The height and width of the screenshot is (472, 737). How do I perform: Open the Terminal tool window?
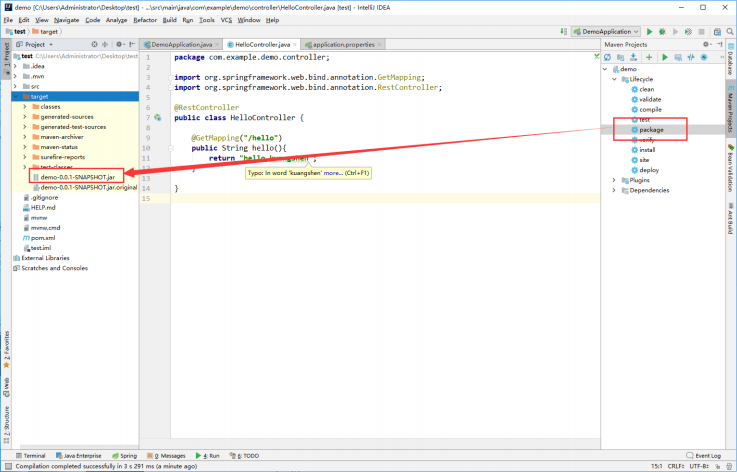coord(31,456)
